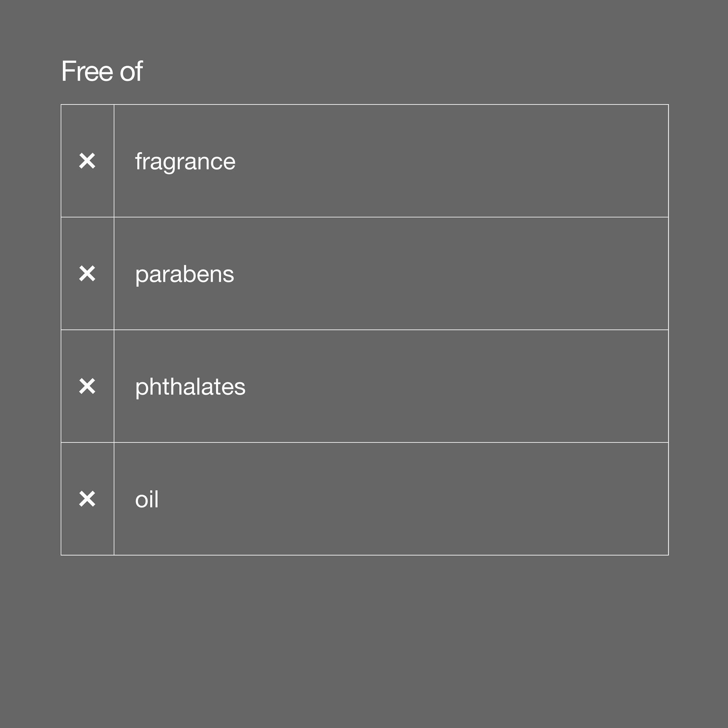Click empty space right of phthalates label

(x=452, y=386)
